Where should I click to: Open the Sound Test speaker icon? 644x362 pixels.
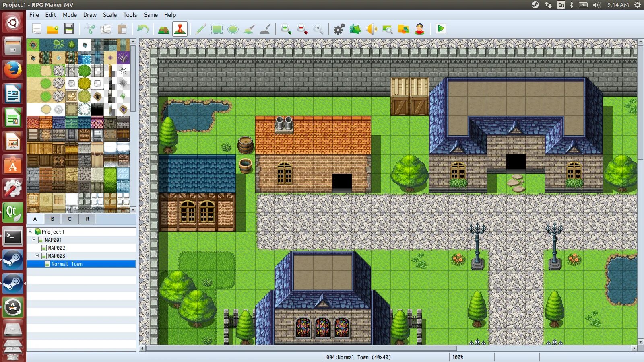click(372, 29)
